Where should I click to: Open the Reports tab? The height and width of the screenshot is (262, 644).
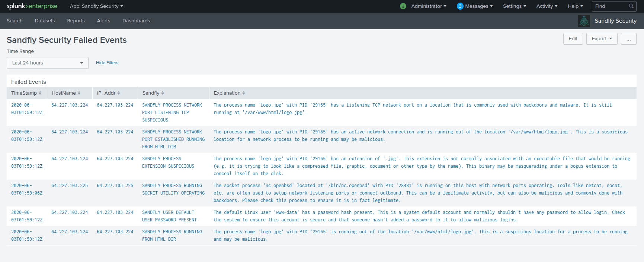click(76, 21)
